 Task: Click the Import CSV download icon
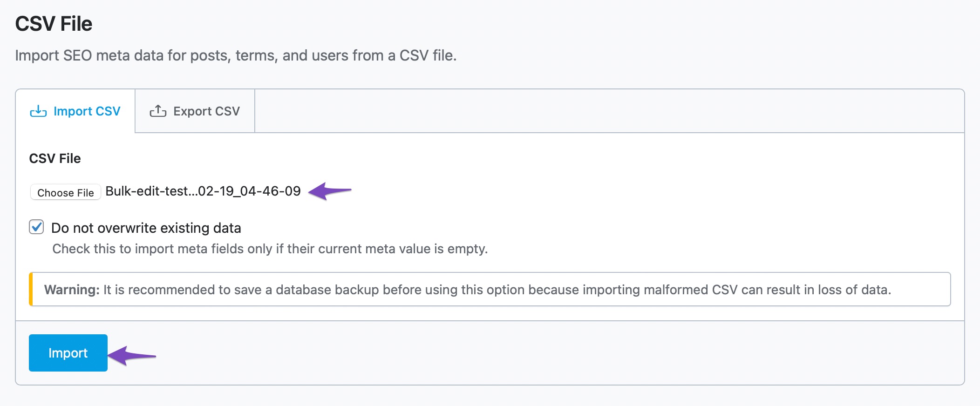click(x=38, y=111)
